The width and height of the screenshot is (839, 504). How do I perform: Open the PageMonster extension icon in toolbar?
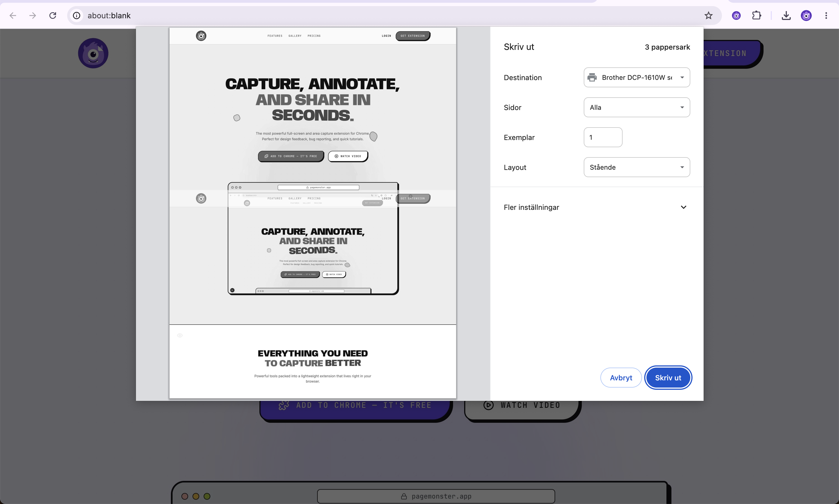[736, 16]
